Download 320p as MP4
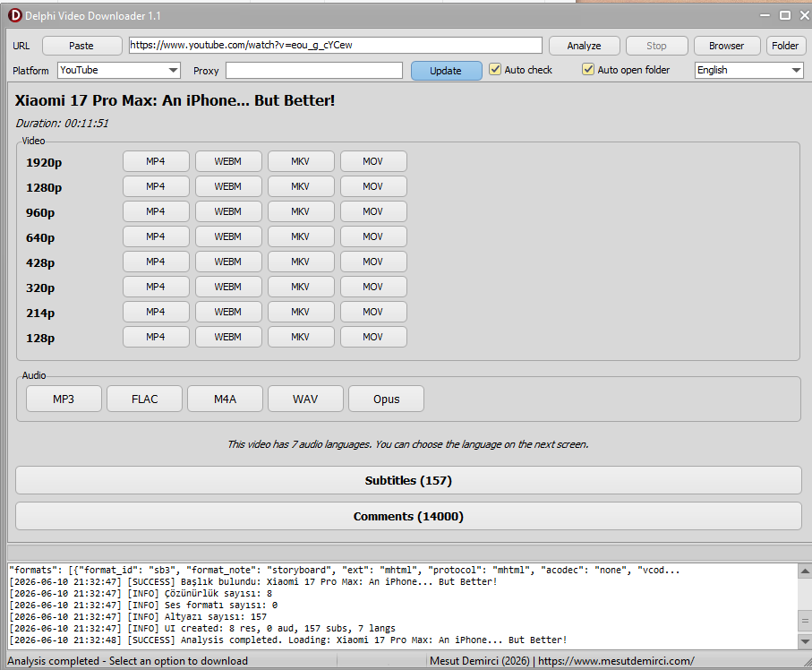The height and width of the screenshot is (670, 812). pyautogui.click(x=156, y=287)
